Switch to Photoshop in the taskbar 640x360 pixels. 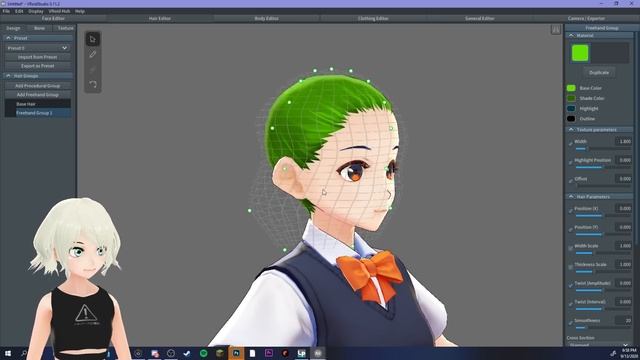[236, 353]
